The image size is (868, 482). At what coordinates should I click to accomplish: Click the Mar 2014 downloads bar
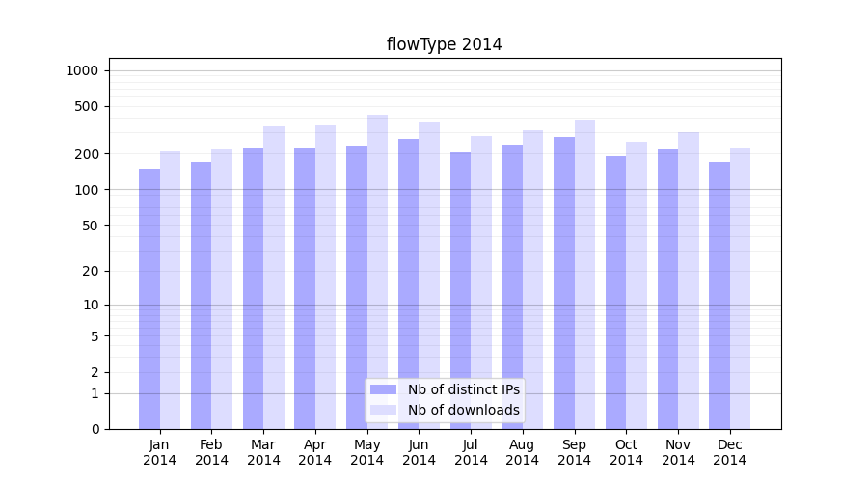274,278
